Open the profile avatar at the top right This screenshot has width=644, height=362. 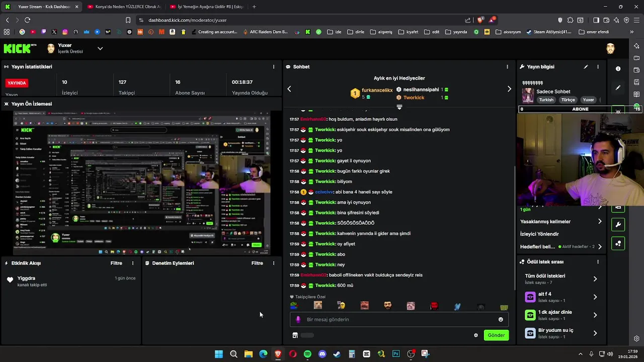(x=610, y=48)
